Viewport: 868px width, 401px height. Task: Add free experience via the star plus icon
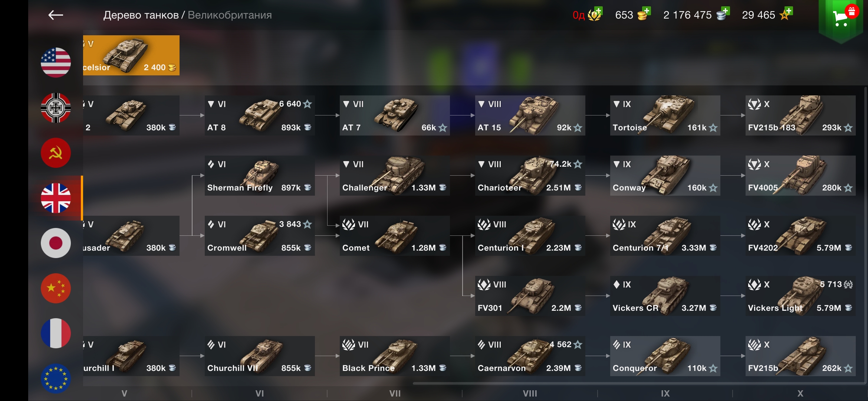[786, 14]
